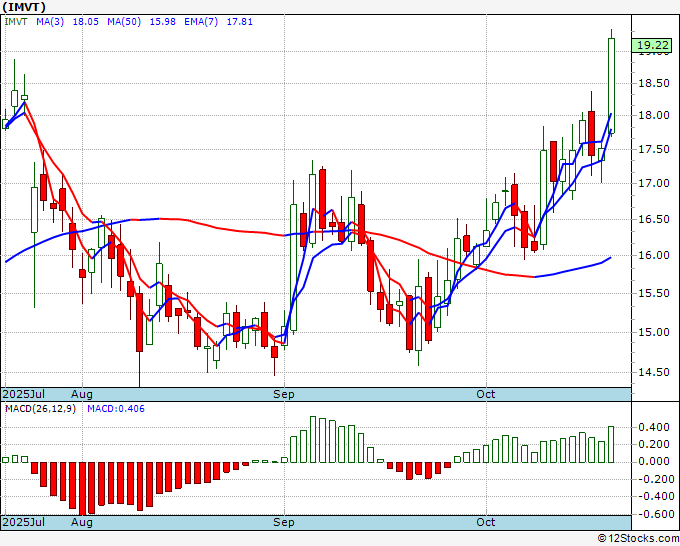Image resolution: width=680 pixels, height=546 pixels.
Task: Click the latest tall green candlestick near 19.22
Action: click(x=611, y=85)
